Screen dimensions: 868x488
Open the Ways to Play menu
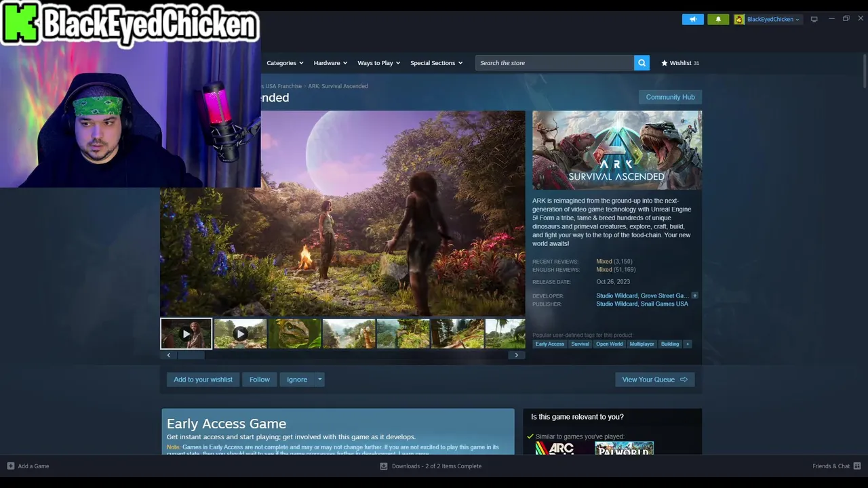pyautogui.click(x=378, y=63)
